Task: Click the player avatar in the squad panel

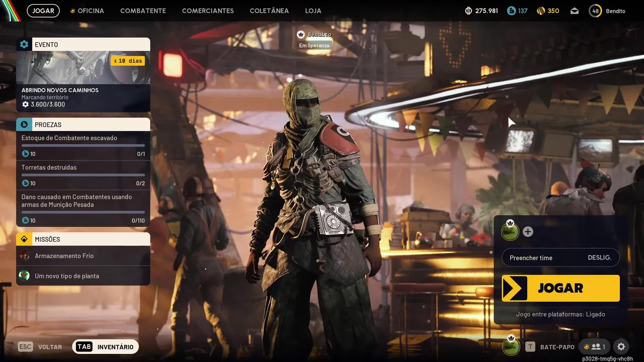Action: tap(510, 231)
